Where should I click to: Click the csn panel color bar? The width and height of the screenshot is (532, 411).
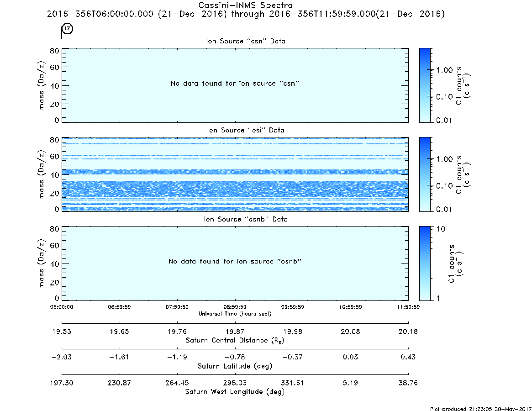click(425, 85)
